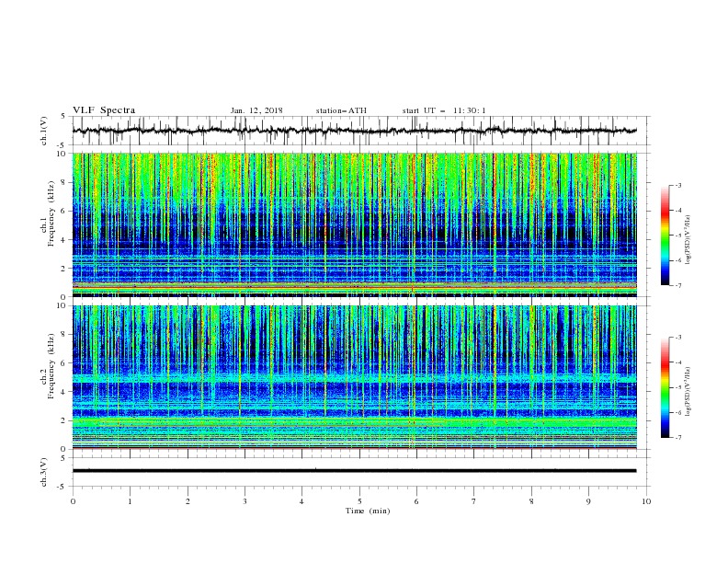This screenshot has height=563, width=728.
Task: Click the ch.2 colorbar 'log(PSD)(V²/Hz)' label
Action: [x=688, y=392]
